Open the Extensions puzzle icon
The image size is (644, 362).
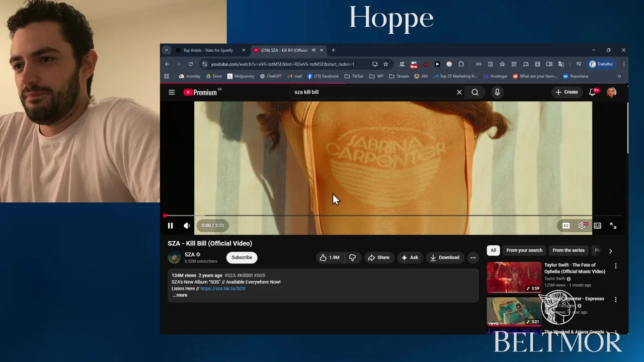[x=461, y=64]
